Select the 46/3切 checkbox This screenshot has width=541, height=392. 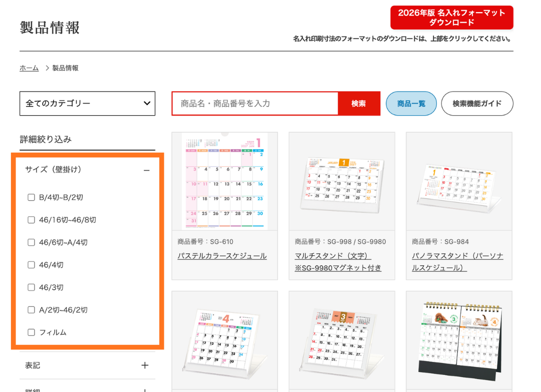click(32, 287)
